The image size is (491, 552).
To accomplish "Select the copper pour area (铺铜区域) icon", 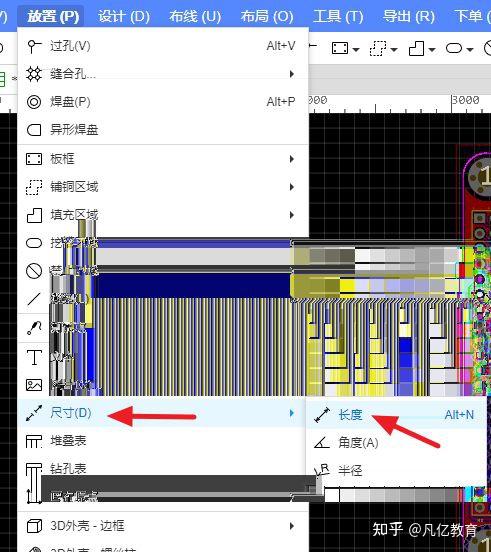I will point(34,187).
